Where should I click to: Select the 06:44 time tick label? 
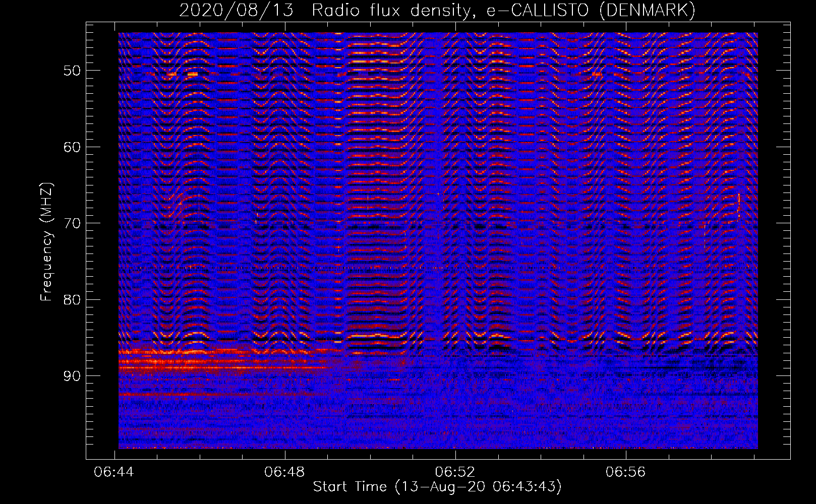point(114,472)
